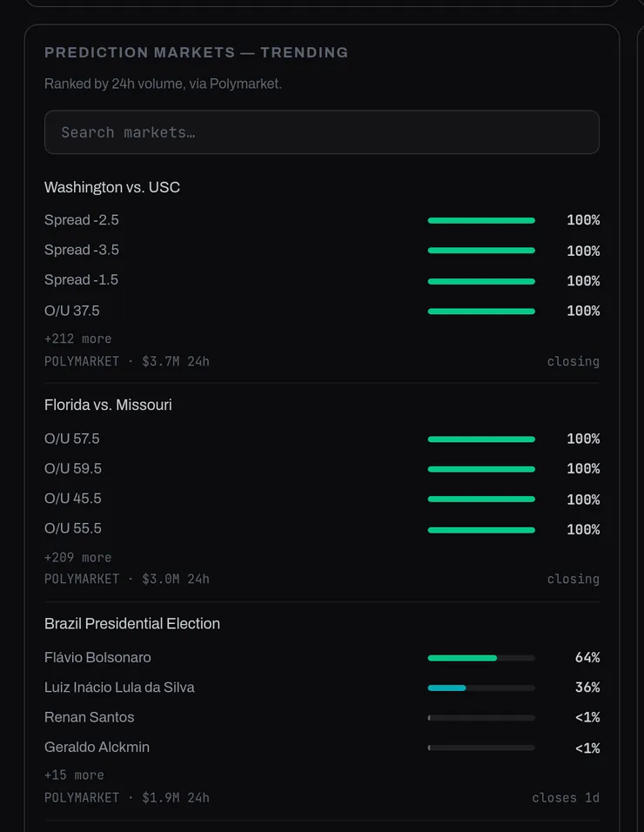Screen dimensions: 644x832
Task: Select O/U 57.5 row
Action: click(322, 439)
